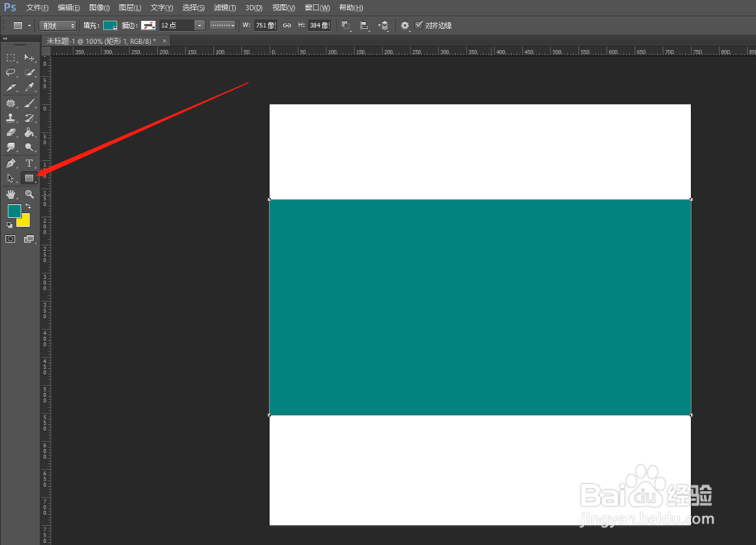756x545 pixels.
Task: Open the Type menu
Action: [x=162, y=8]
